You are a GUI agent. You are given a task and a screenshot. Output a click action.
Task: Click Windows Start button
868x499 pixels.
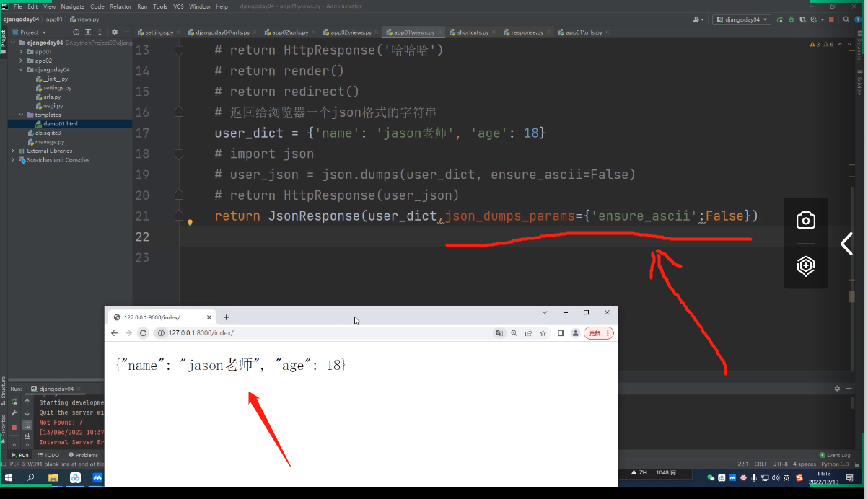tap(9, 477)
